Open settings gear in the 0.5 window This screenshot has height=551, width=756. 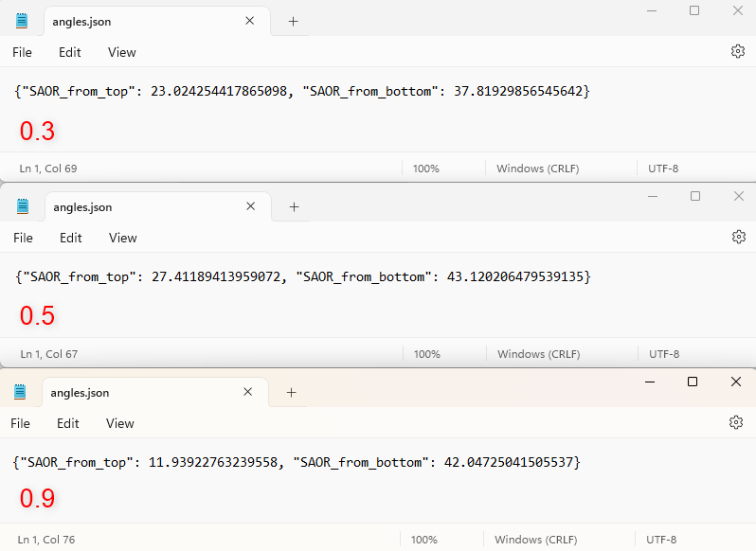pyautogui.click(x=737, y=237)
